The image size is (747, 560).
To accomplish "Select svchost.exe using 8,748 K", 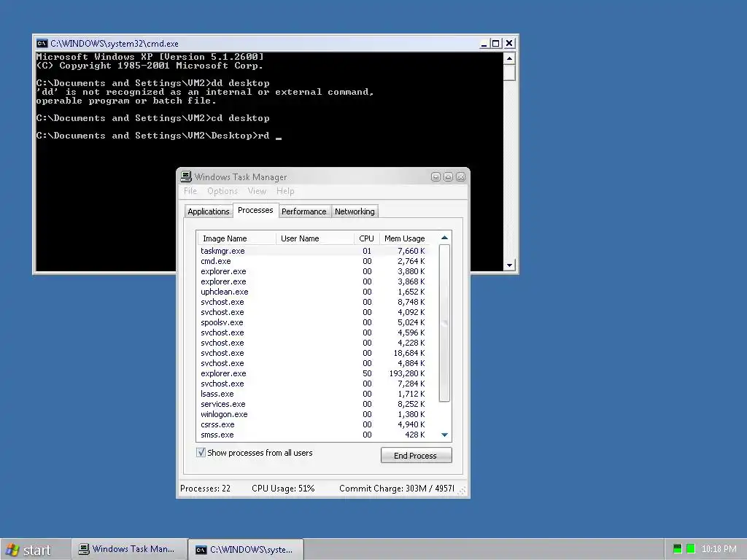I will (313, 302).
